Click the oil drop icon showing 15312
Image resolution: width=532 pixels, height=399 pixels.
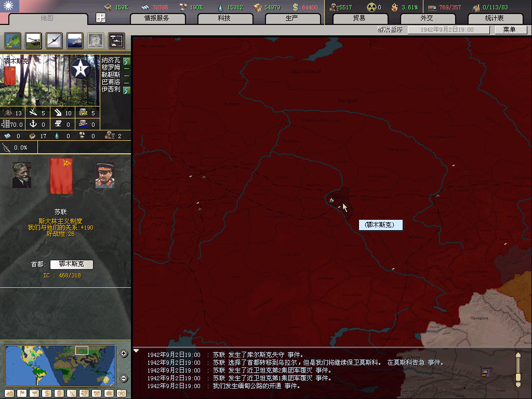(x=220, y=7)
